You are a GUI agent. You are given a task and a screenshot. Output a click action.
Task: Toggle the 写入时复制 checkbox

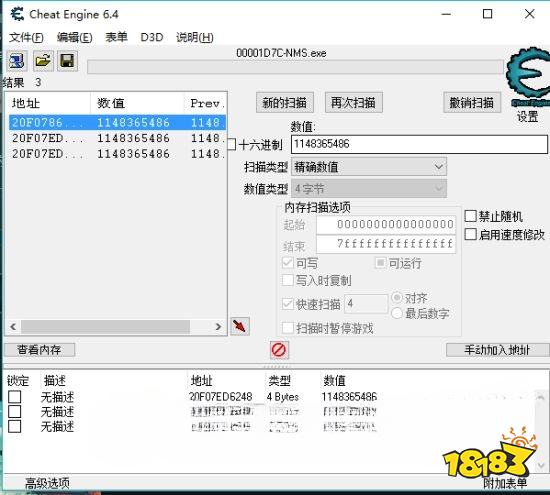pos(288,280)
